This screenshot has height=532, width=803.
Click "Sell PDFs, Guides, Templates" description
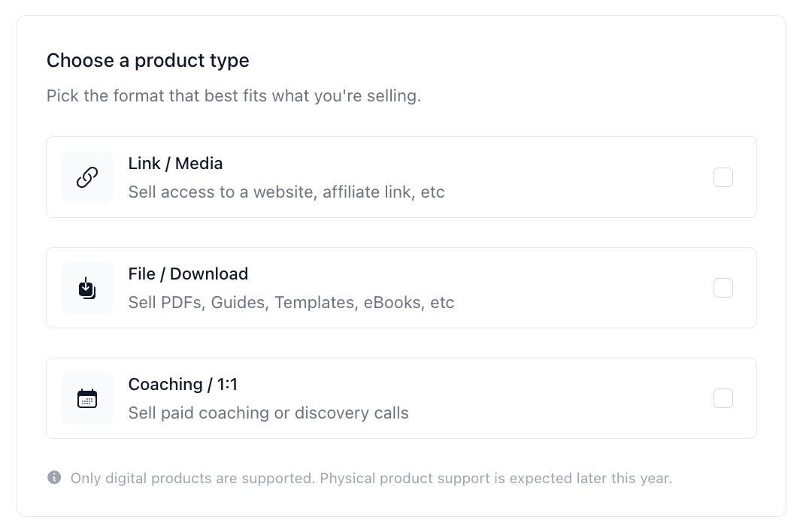pos(291,303)
